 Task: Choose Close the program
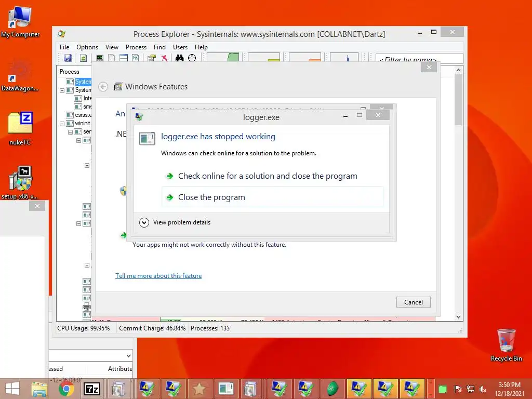272,197
